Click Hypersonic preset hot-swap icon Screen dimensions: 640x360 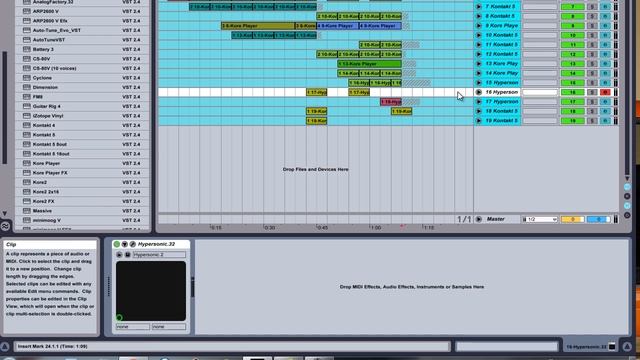click(119, 255)
